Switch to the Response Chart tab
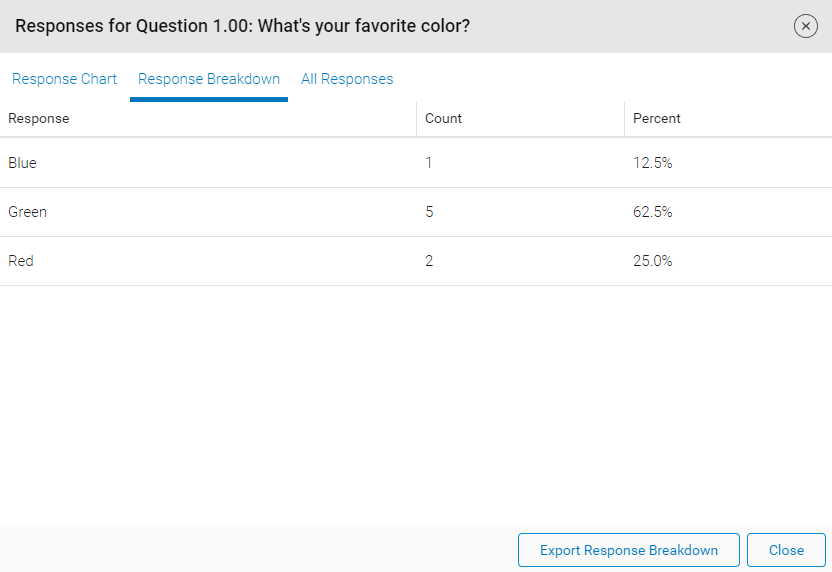This screenshot has height=572, width=832. pos(64,79)
